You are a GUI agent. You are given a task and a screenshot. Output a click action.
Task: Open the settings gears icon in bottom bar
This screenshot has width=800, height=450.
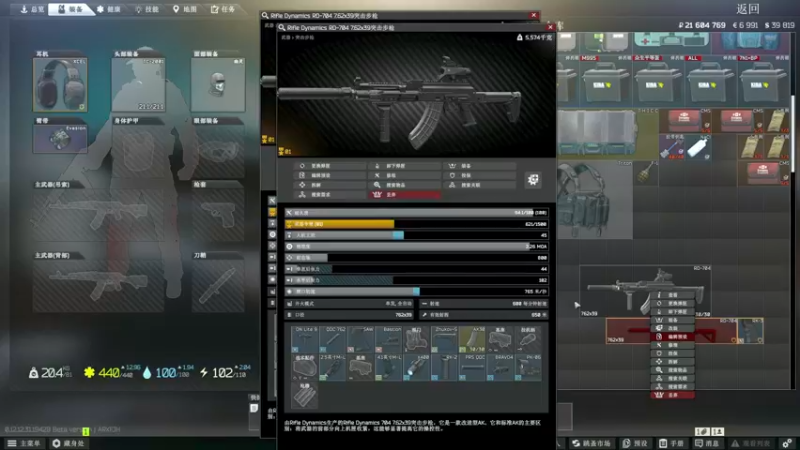pos(787,443)
